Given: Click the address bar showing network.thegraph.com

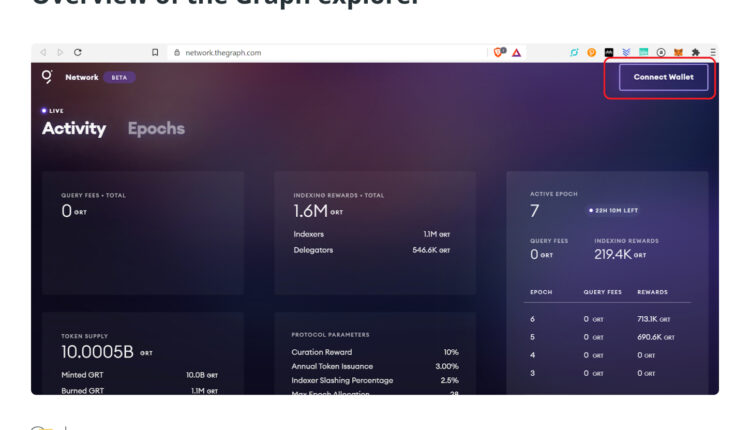Looking at the screenshot, I should (223, 52).
